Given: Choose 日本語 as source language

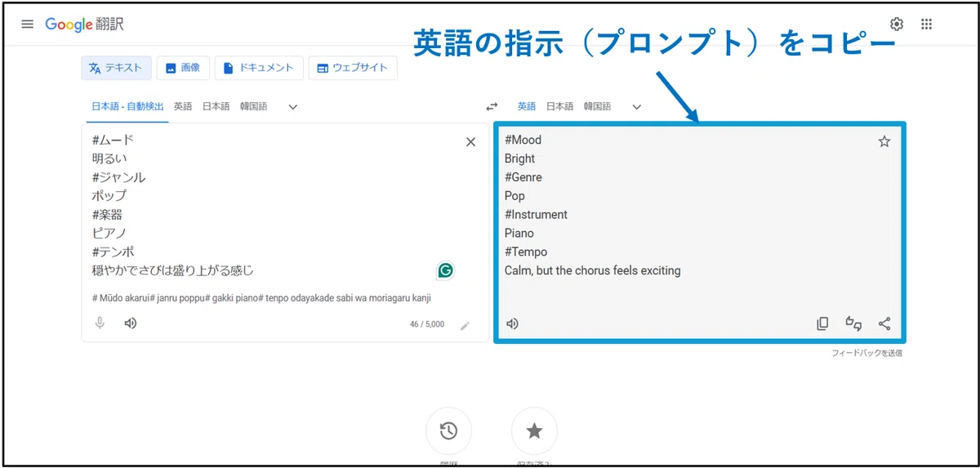Looking at the screenshot, I should 216,106.
